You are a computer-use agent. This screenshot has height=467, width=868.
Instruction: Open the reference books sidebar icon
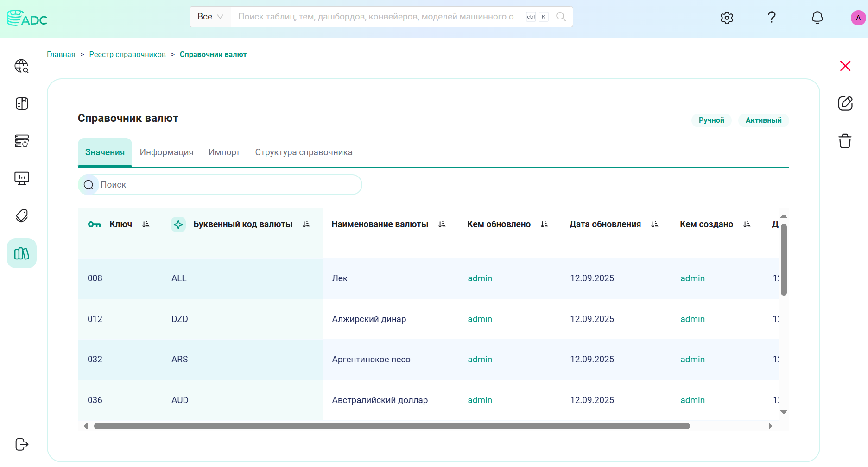(22, 253)
